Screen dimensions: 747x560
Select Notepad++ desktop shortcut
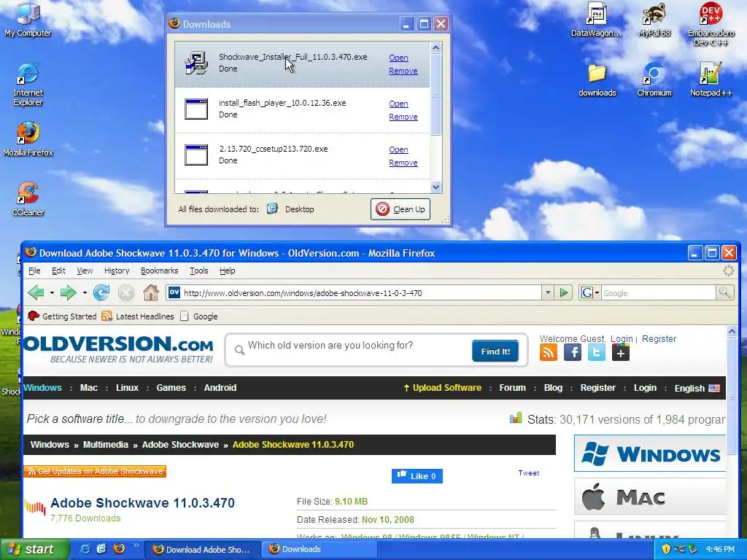click(711, 80)
